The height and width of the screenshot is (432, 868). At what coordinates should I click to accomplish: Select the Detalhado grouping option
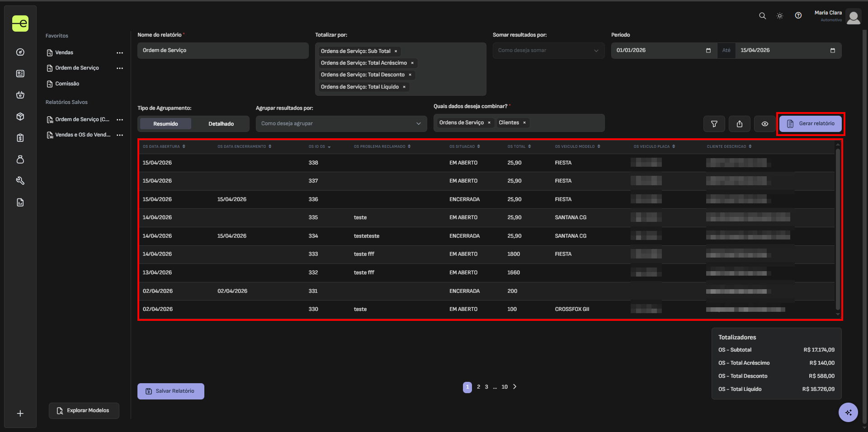coord(221,124)
